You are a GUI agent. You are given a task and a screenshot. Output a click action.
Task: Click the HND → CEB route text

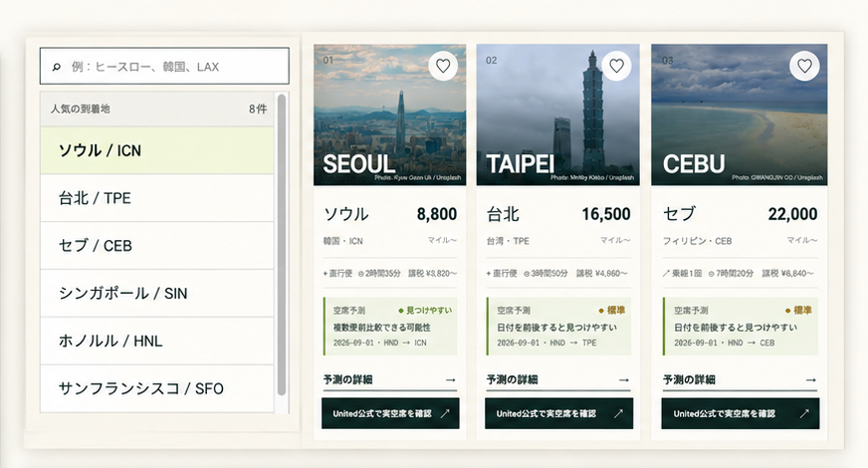pyautogui.click(x=752, y=343)
